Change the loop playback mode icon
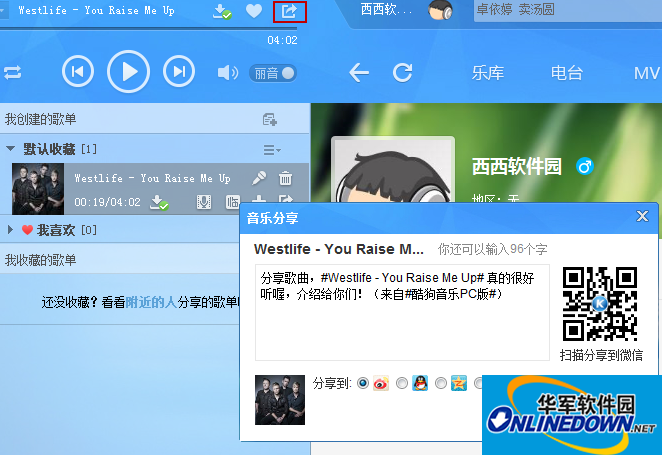 [x=13, y=73]
